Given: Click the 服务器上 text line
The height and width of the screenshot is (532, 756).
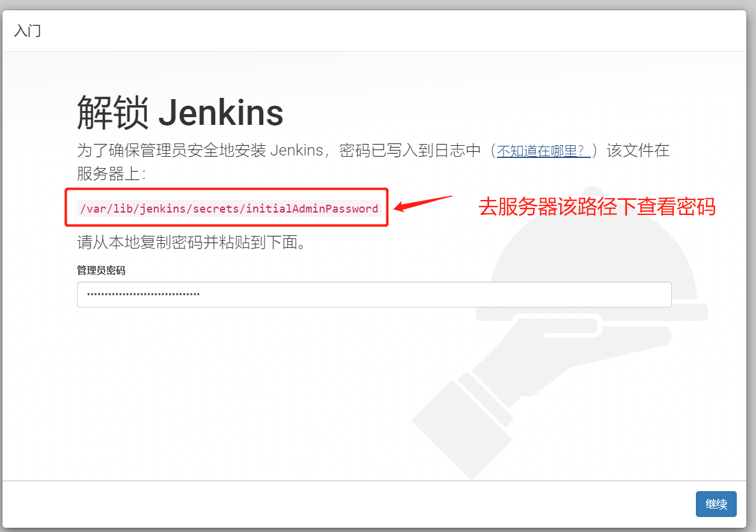Looking at the screenshot, I should (x=111, y=174).
